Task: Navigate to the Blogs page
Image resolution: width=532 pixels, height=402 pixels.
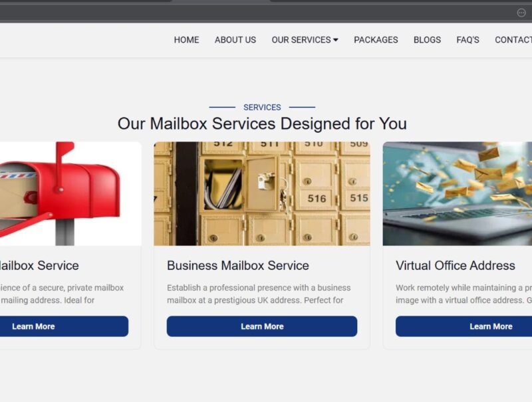Action: coord(427,40)
